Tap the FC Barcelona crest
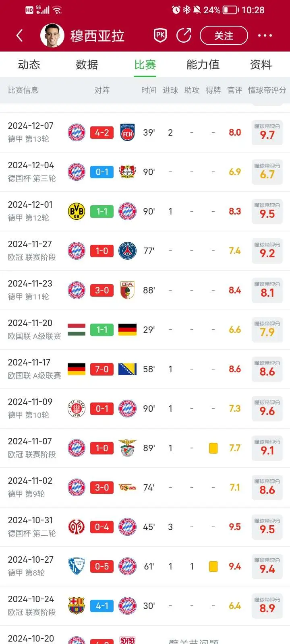This screenshot has height=644, width=290. click(x=77, y=606)
